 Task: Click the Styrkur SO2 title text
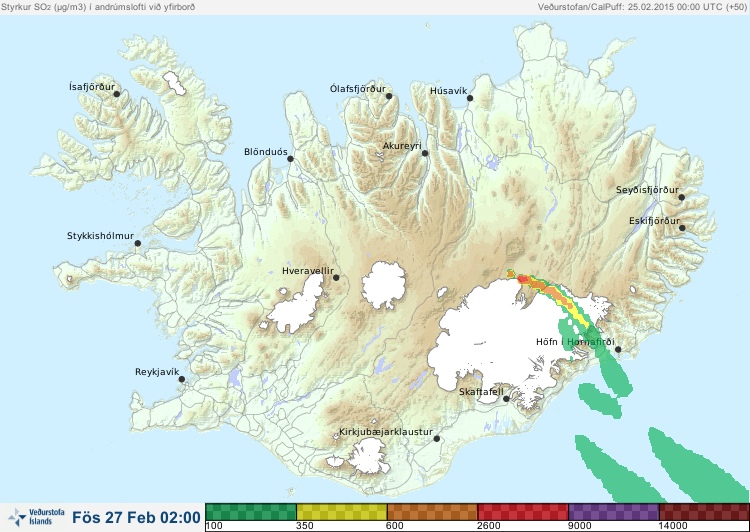[98, 7]
